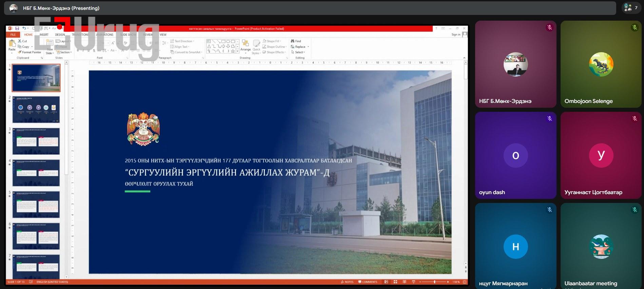Open Reading View from status bar
The width and height of the screenshot is (644, 289).
[404, 282]
